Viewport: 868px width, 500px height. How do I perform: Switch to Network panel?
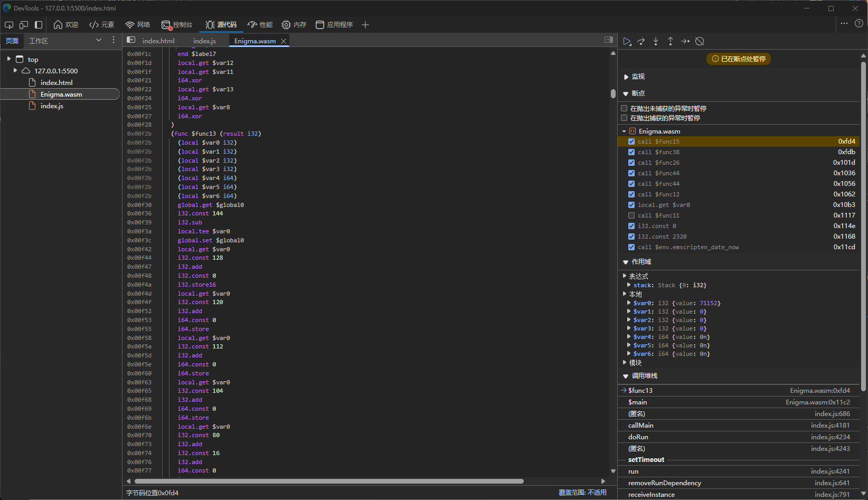(137, 25)
